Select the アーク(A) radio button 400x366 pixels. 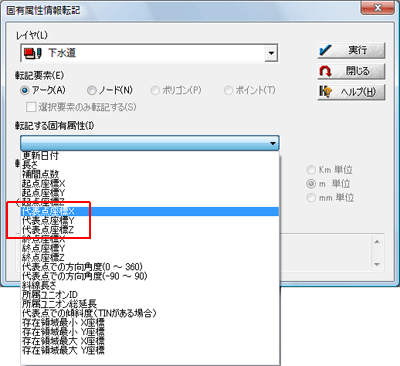click(x=25, y=90)
